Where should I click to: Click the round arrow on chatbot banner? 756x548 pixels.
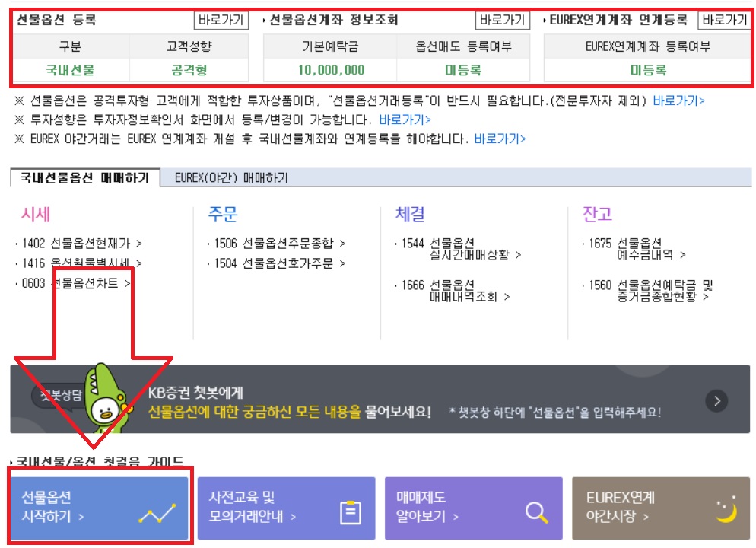[716, 400]
